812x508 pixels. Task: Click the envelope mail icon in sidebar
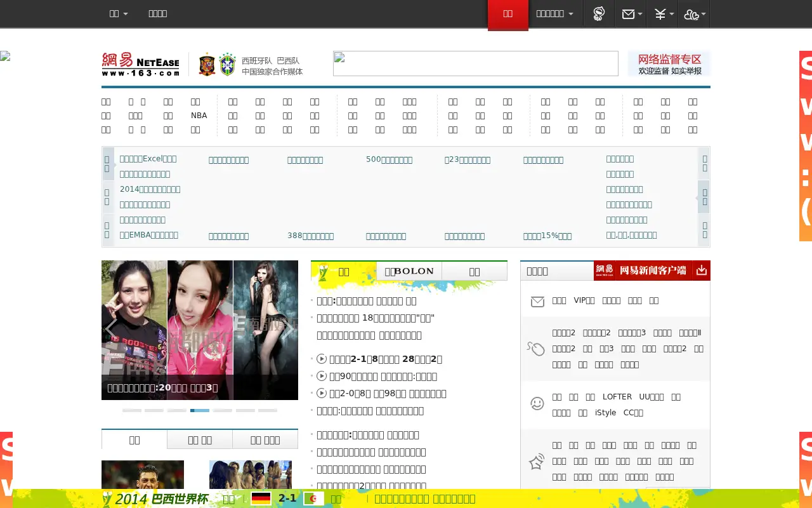(537, 302)
